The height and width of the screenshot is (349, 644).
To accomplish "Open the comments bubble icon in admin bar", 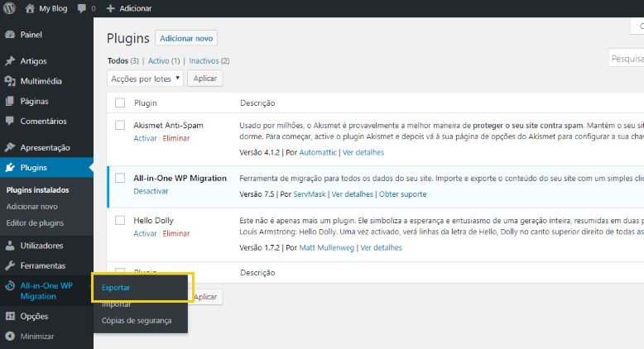I will pyautogui.click(x=82, y=8).
